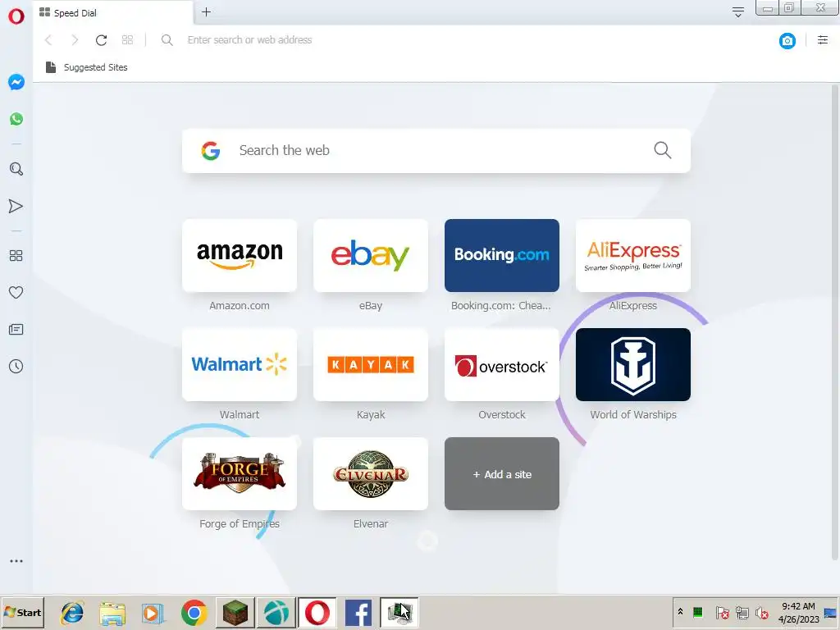
Task: Click the magnifier in web search box
Action: pyautogui.click(x=663, y=150)
